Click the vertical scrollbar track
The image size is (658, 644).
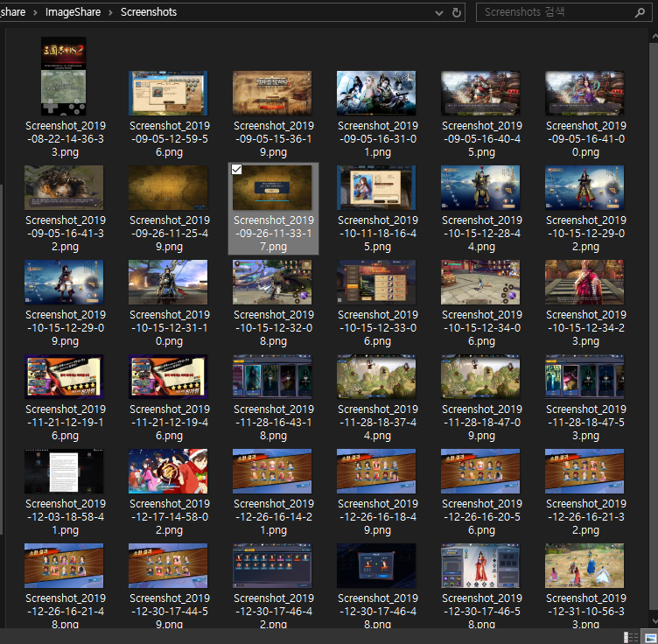click(x=654, y=327)
